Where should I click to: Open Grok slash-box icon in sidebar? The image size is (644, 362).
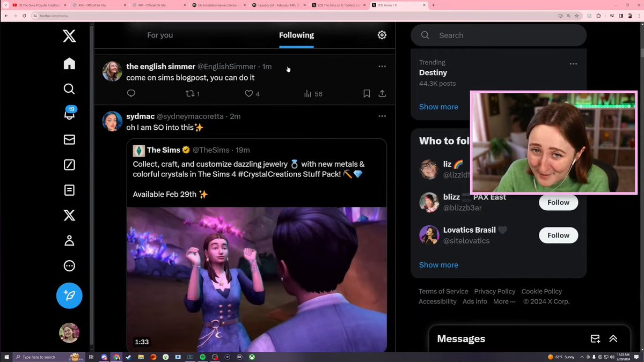click(x=69, y=165)
